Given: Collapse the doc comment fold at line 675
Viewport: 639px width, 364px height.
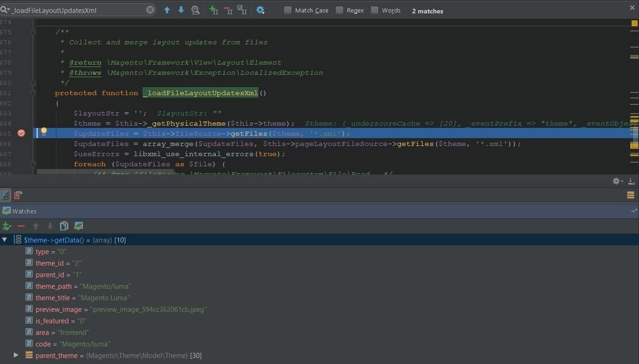Looking at the screenshot, I should [33, 32].
